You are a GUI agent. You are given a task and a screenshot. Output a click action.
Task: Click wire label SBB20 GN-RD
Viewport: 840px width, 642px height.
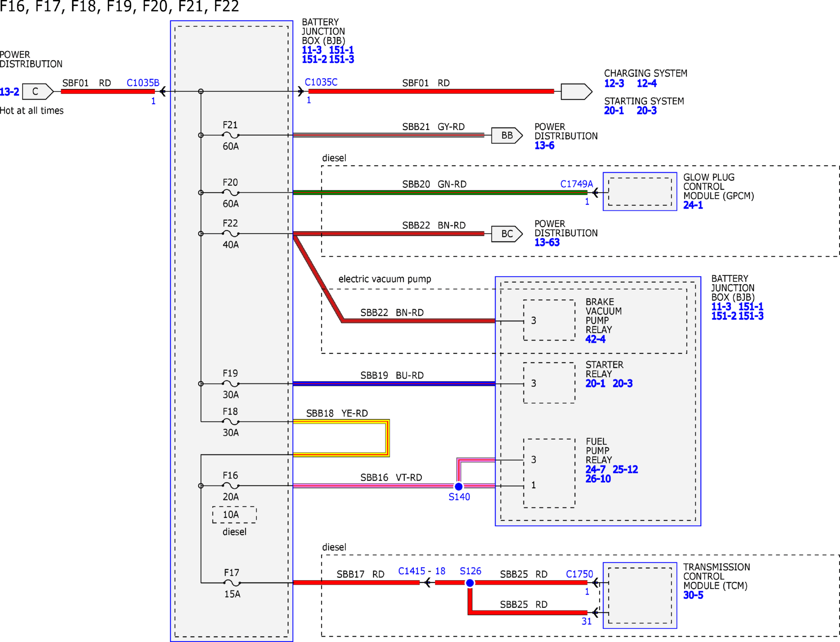pos(434,184)
